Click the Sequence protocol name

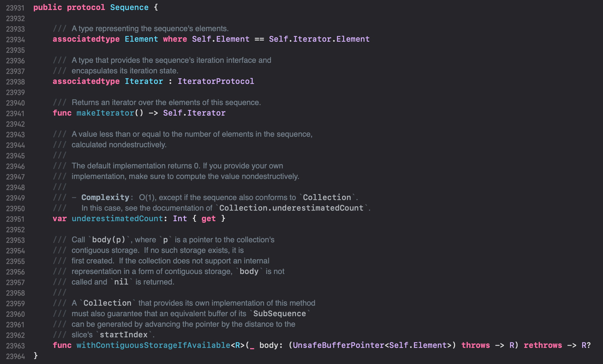[129, 8]
